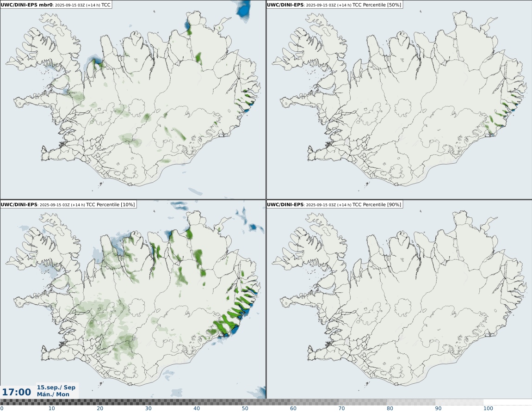Click the TCC Percentile [50%] panel title
This screenshot has width=532, height=412.
point(334,5)
